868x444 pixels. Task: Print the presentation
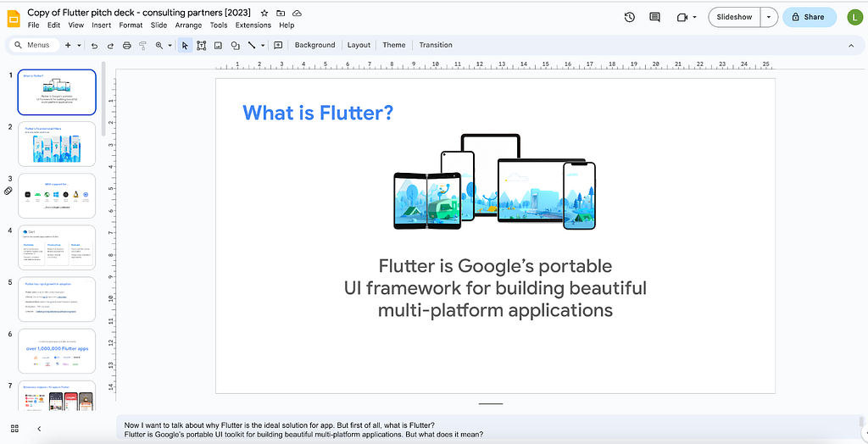click(127, 46)
